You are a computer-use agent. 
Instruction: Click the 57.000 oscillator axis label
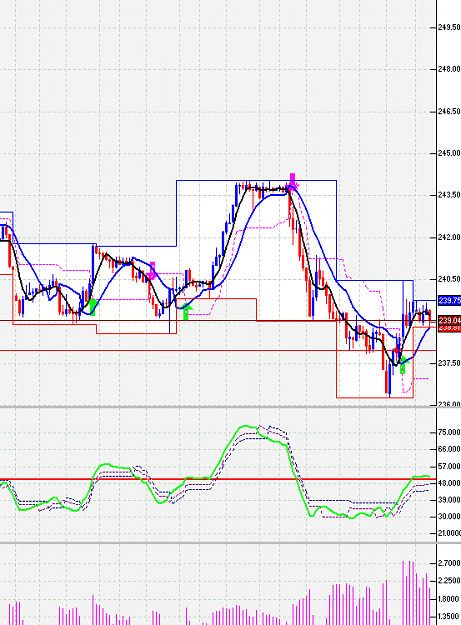449,466
